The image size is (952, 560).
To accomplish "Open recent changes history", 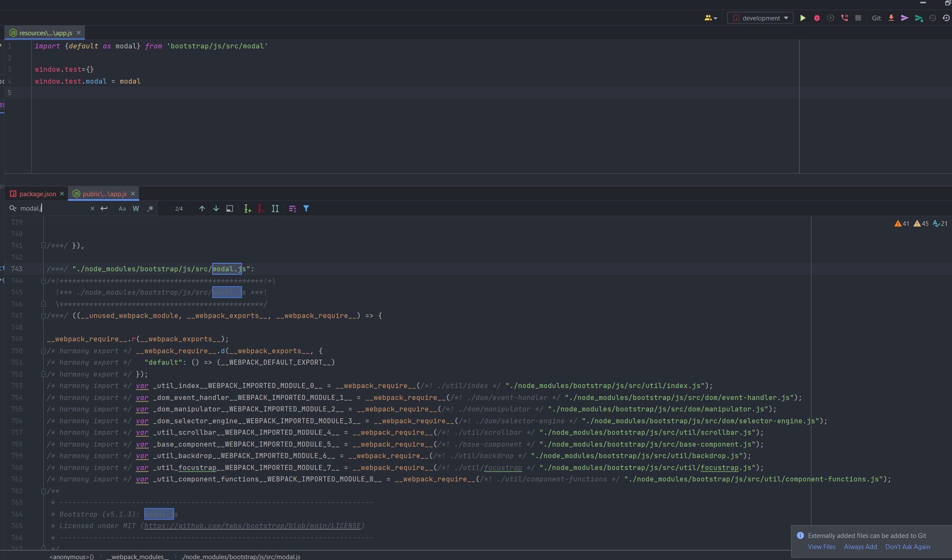I will pos(932,18).
